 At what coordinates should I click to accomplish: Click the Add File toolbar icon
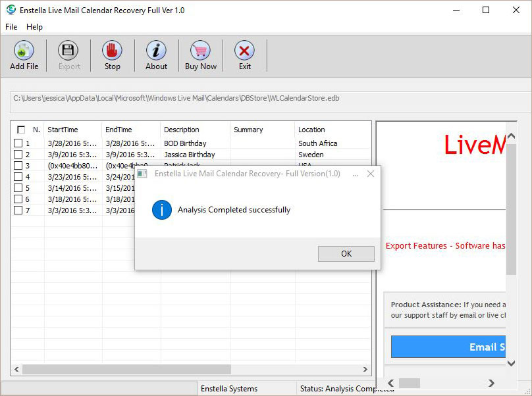24,51
